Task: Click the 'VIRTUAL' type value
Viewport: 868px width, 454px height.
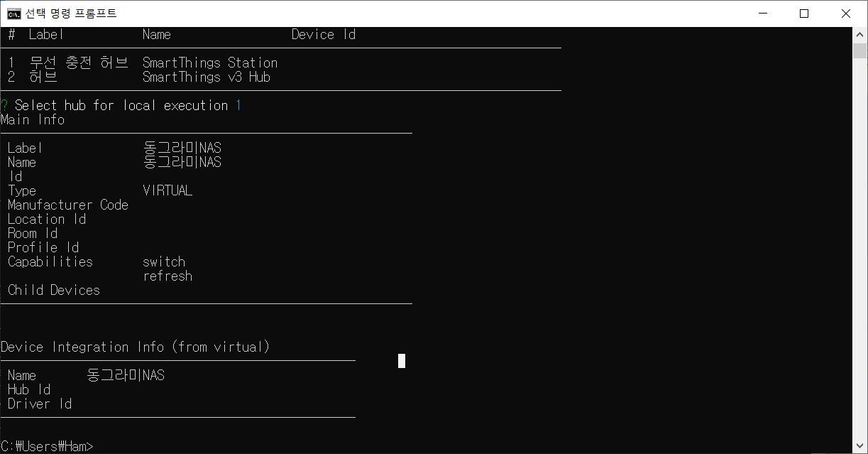Action: click(x=167, y=190)
